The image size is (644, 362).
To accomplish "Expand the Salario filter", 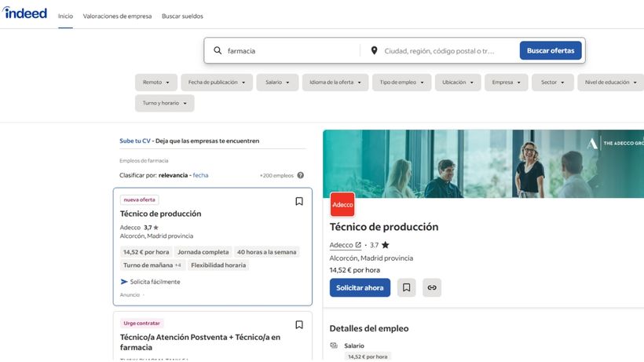I will 277,82.
